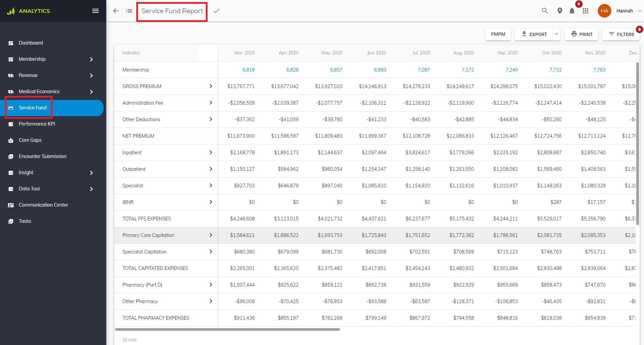This screenshot has height=345, width=644.
Task: Open the apps grid icon
Action: coord(585,11)
